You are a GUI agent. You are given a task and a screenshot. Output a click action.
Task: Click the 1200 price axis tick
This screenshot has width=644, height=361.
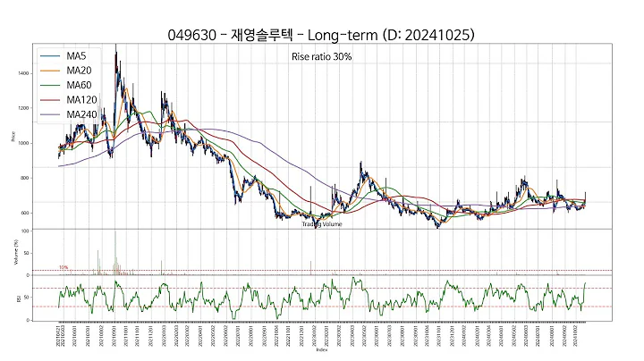click(x=24, y=108)
